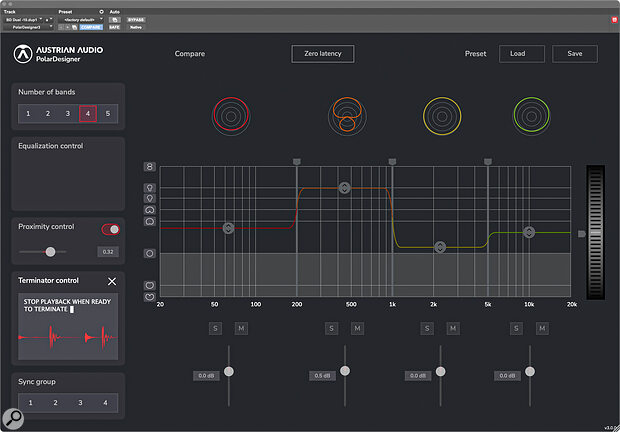Solo the second band
620x432 pixels.
pyautogui.click(x=331, y=328)
